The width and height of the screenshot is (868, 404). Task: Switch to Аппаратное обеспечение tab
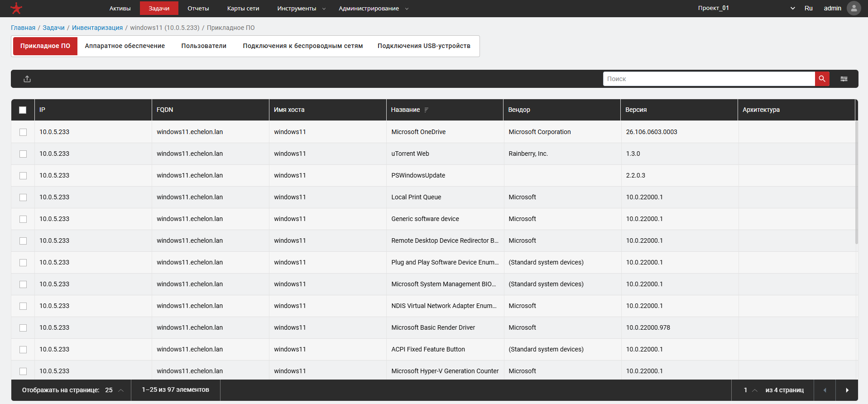(x=125, y=46)
